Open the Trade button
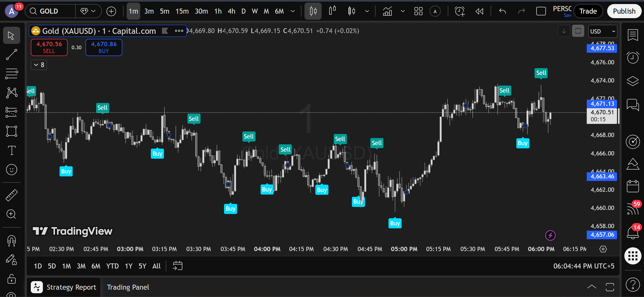 pyautogui.click(x=588, y=11)
